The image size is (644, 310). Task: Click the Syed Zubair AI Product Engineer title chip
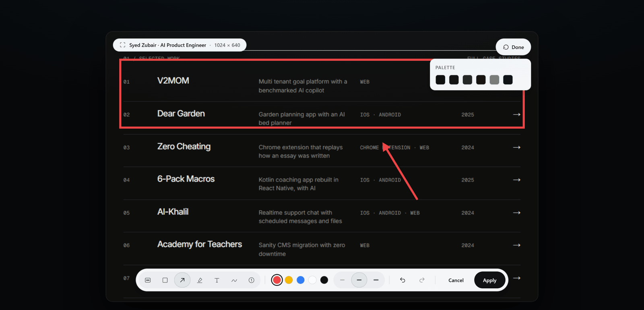pos(180,45)
